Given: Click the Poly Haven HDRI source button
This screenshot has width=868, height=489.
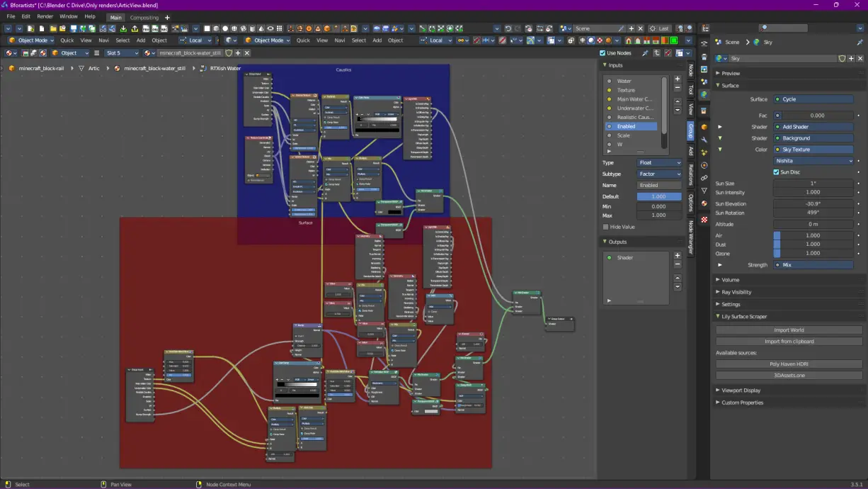Looking at the screenshot, I should coord(788,364).
